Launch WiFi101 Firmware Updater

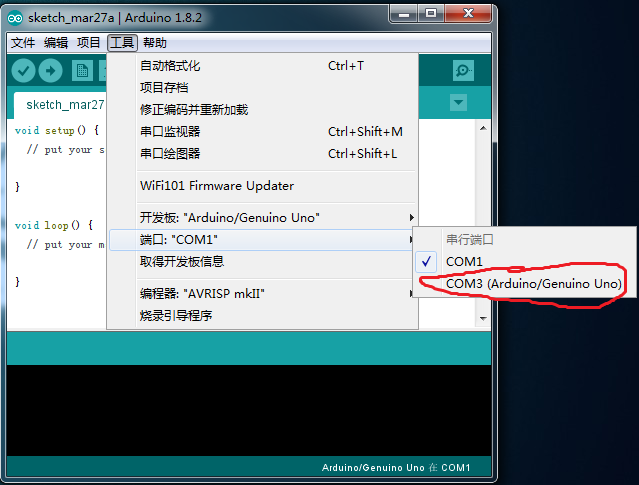click(x=262, y=186)
